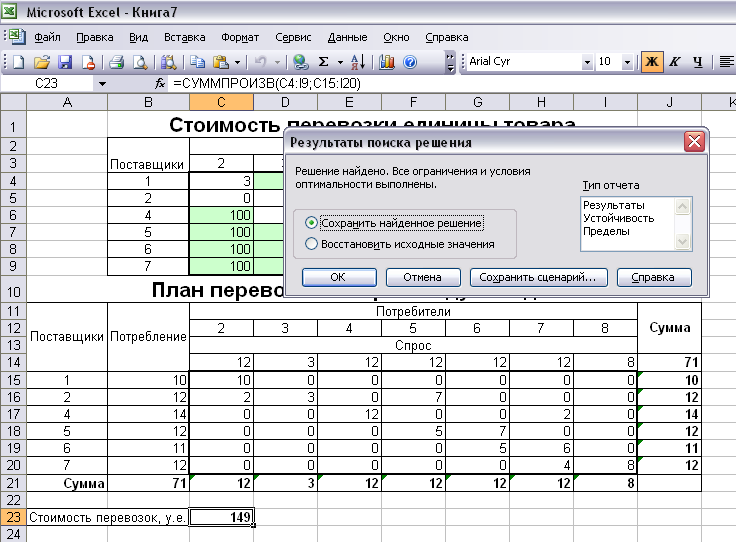Open the Окно menu
The height and width of the screenshot is (542, 736).
click(x=396, y=37)
